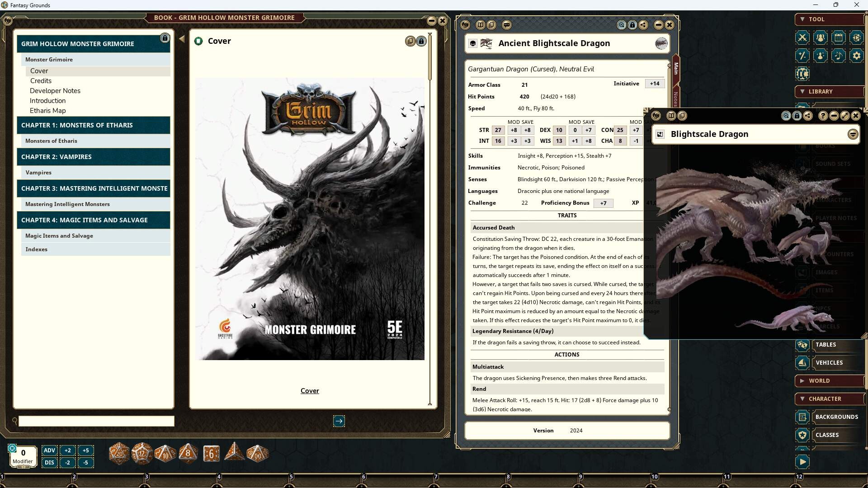Expand the WORLD sidebar section
868x488 pixels.
830,381
